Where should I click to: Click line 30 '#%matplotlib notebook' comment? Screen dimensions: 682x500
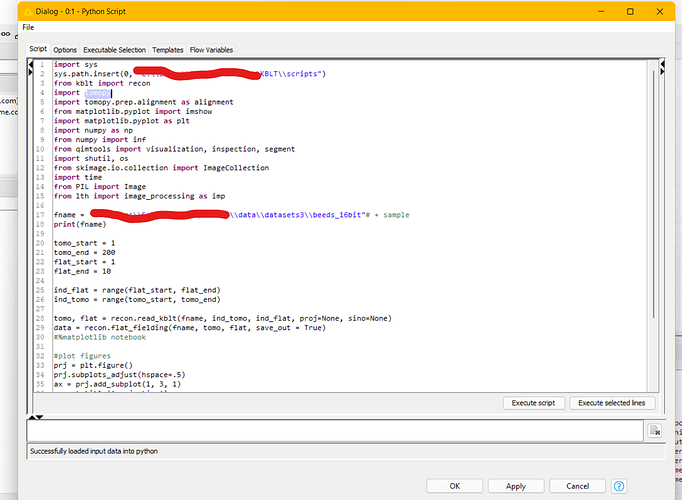tap(100, 337)
